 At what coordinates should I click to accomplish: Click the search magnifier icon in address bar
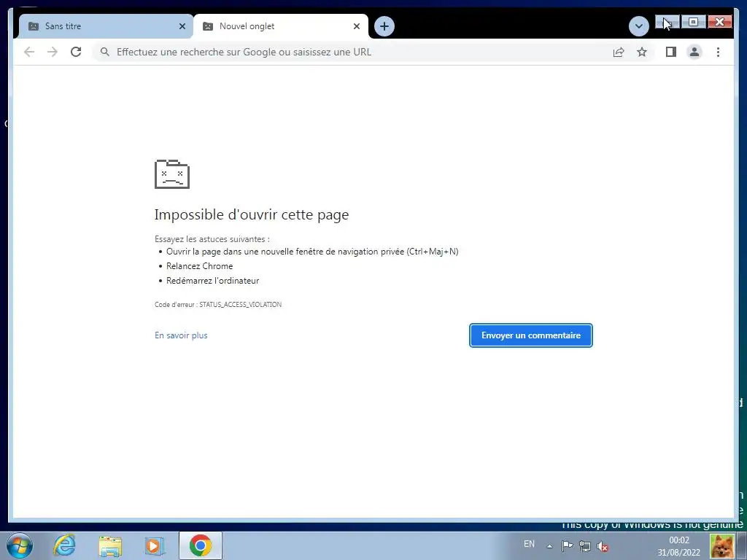coord(105,52)
